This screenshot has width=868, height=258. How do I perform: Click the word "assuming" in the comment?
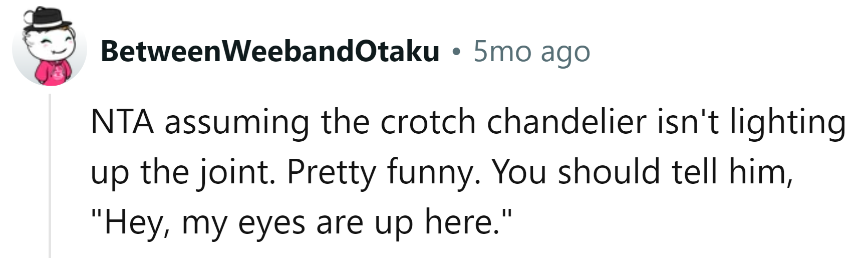click(236, 122)
